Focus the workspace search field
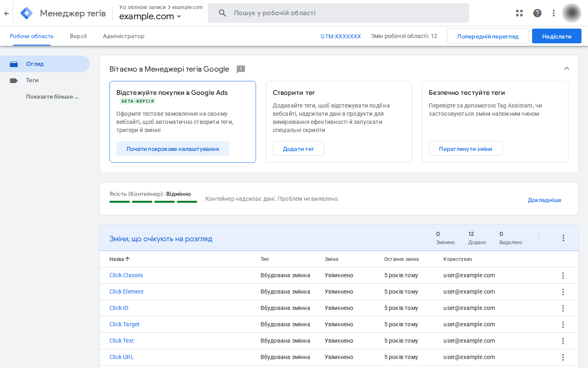Screen dimensions: 588x368 (x=339, y=13)
